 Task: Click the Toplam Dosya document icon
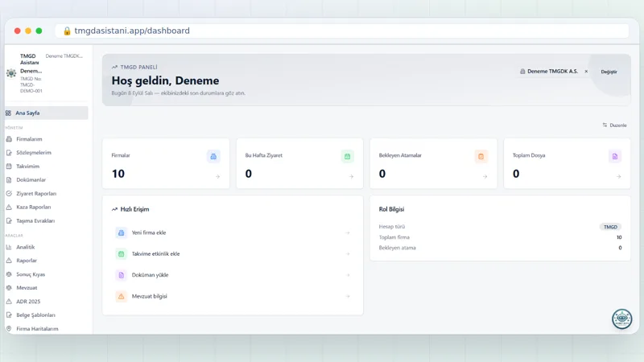click(x=615, y=156)
